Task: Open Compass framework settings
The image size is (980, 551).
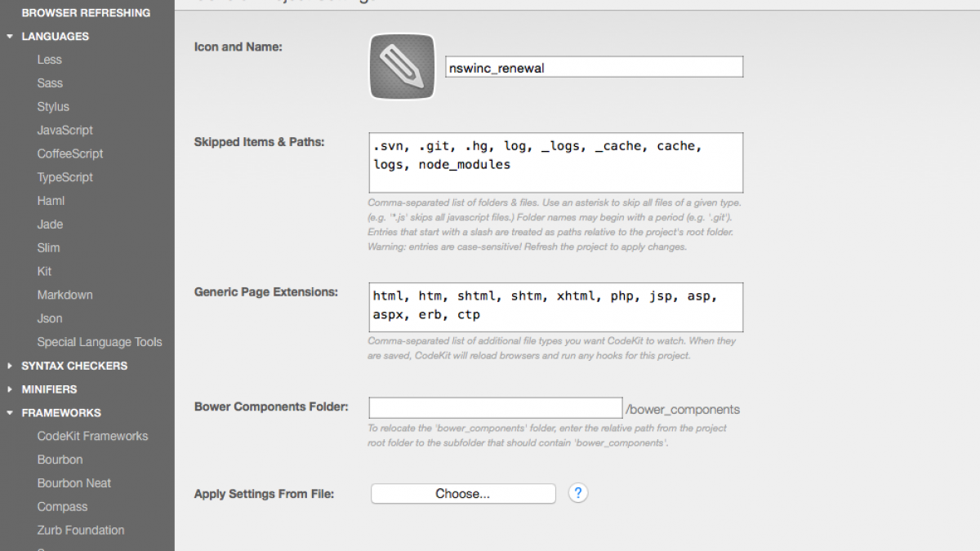Action: coord(62,507)
